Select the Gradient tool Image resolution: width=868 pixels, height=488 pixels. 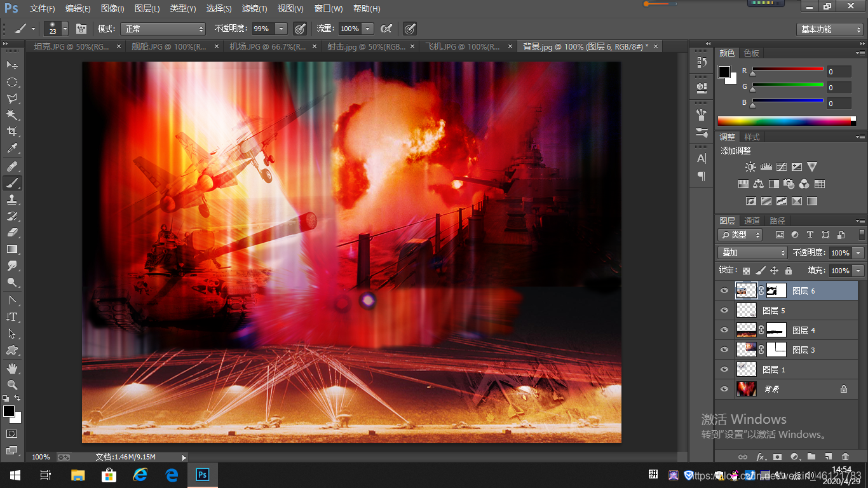[12, 249]
